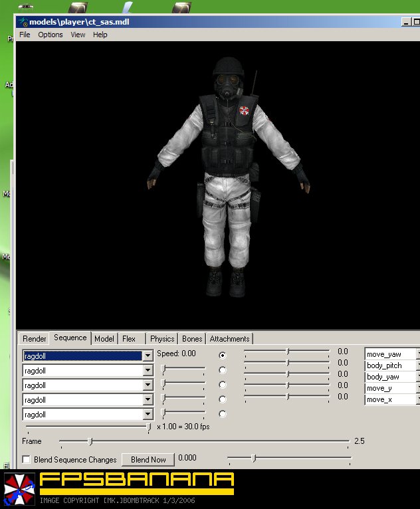
Task: Enable Blend Sequence Changes checkbox
Action: (x=27, y=459)
